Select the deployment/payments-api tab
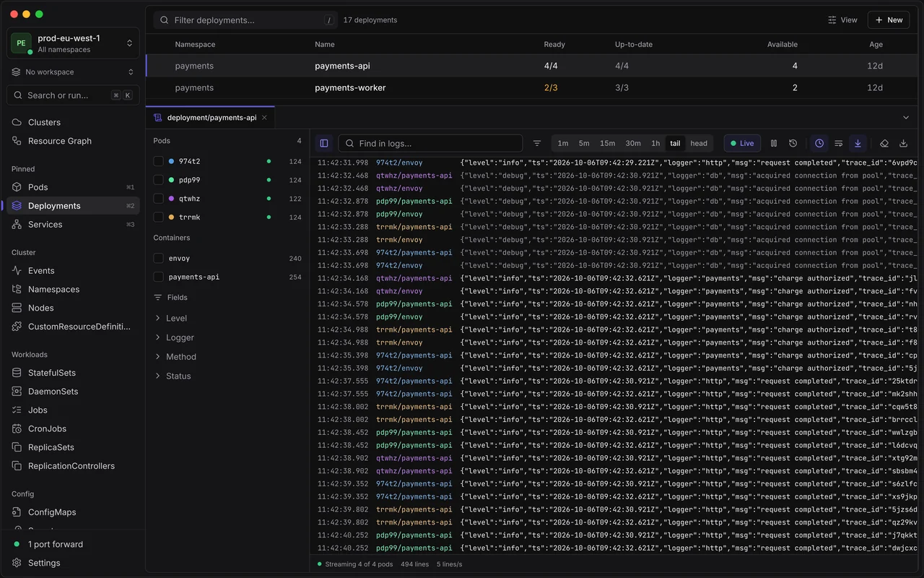 pyautogui.click(x=210, y=118)
